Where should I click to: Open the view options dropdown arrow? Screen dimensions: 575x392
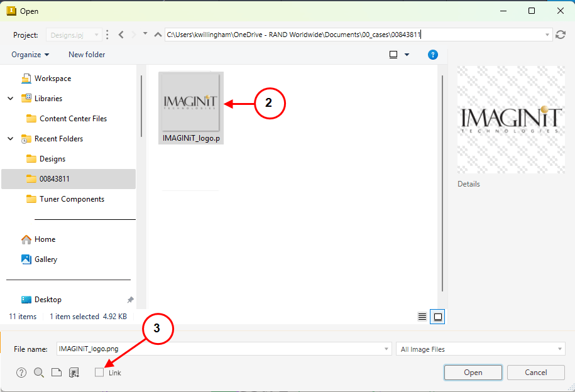(x=407, y=55)
